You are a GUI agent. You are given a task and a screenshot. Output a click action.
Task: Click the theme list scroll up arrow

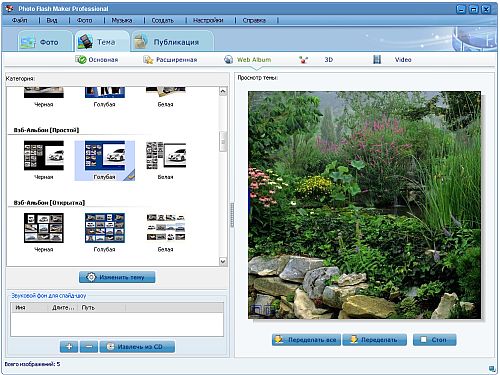click(x=223, y=91)
